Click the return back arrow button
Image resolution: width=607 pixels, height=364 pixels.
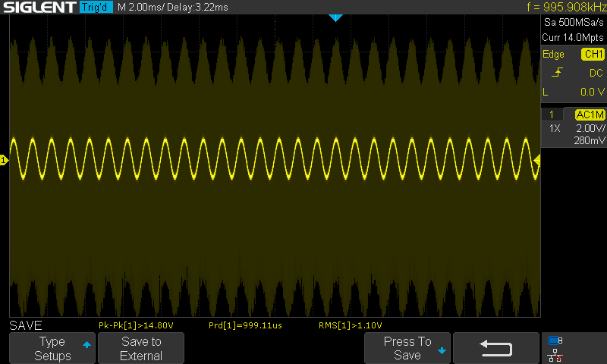coord(496,348)
